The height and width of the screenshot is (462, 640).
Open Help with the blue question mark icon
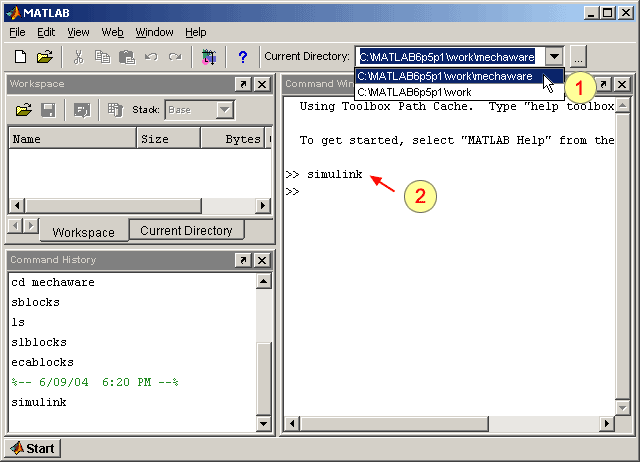(243, 57)
